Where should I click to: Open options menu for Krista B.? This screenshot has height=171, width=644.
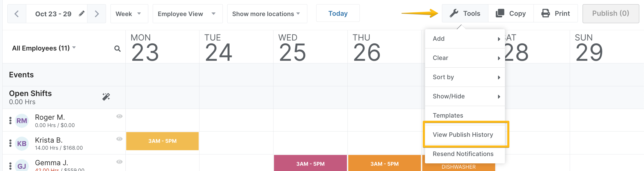click(x=10, y=143)
